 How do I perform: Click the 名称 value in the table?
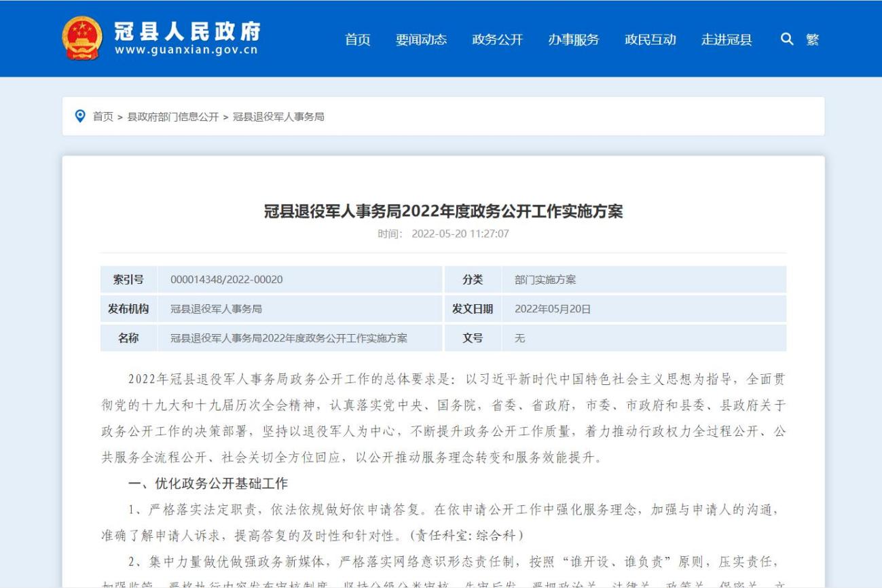click(x=289, y=338)
